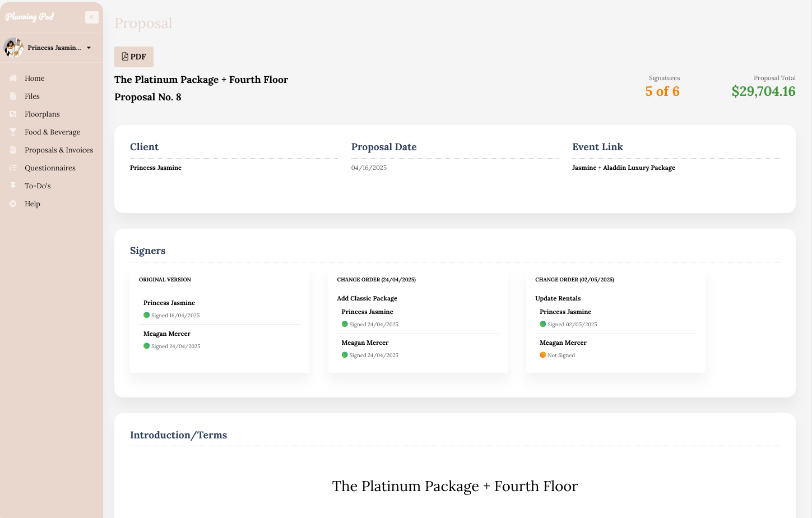
Task: Open the Jasmine + Aladdin Luxury Package event link
Action: [x=624, y=168]
